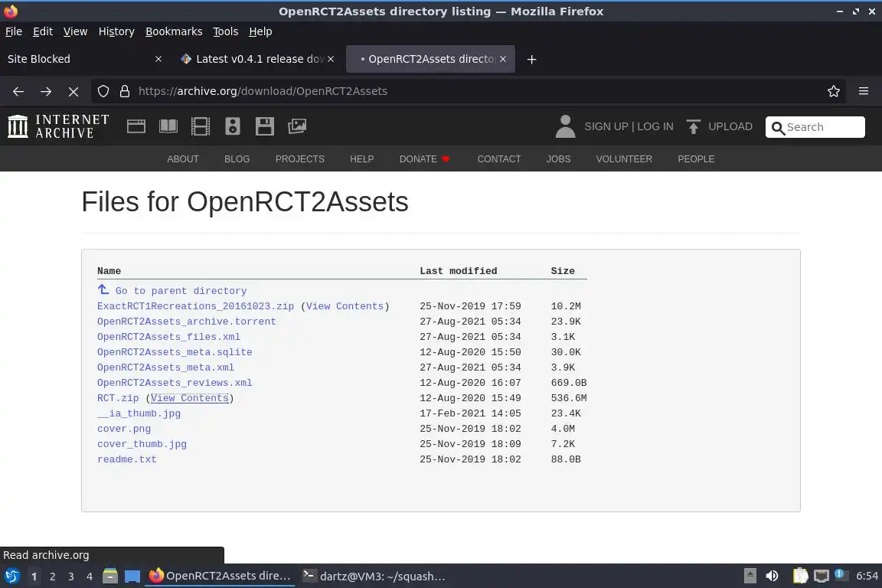The height and width of the screenshot is (588, 882).
Task: Open the Firefox hamburger menu
Action: click(x=864, y=91)
